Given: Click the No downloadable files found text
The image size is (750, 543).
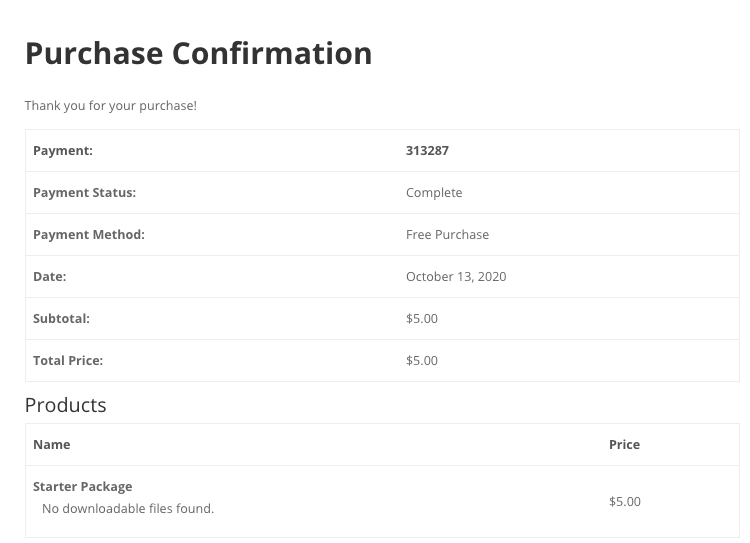Looking at the screenshot, I should tap(128, 509).
